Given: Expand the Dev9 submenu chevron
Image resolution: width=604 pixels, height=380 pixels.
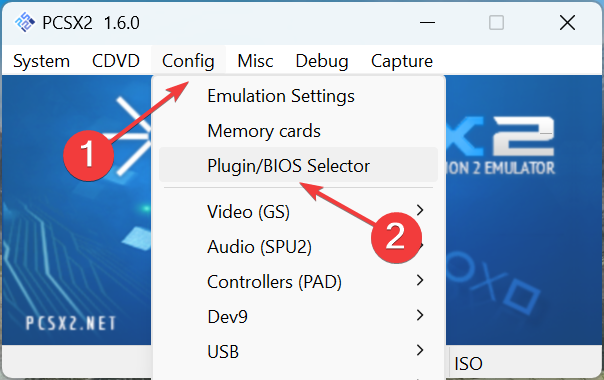Looking at the screenshot, I should coord(420,315).
